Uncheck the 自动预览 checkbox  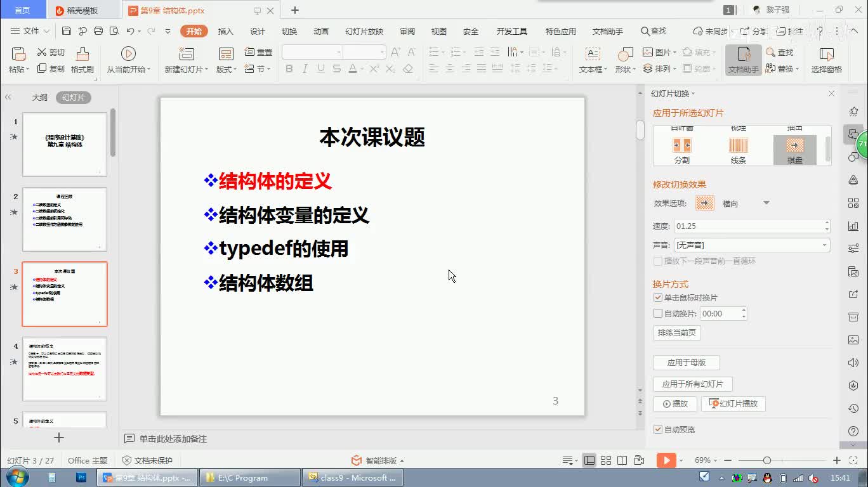point(658,429)
